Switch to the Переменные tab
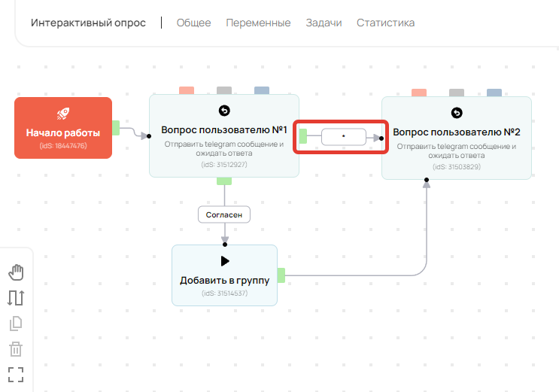The height and width of the screenshot is (392, 559). [x=258, y=23]
